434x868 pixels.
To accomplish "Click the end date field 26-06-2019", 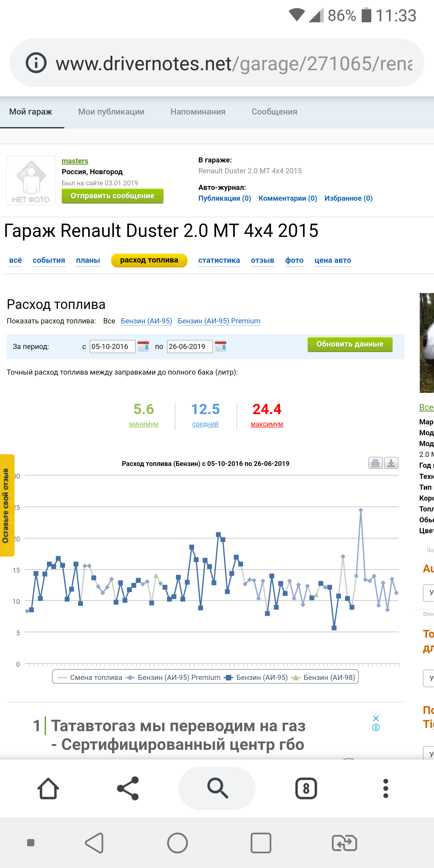I will coord(190,346).
